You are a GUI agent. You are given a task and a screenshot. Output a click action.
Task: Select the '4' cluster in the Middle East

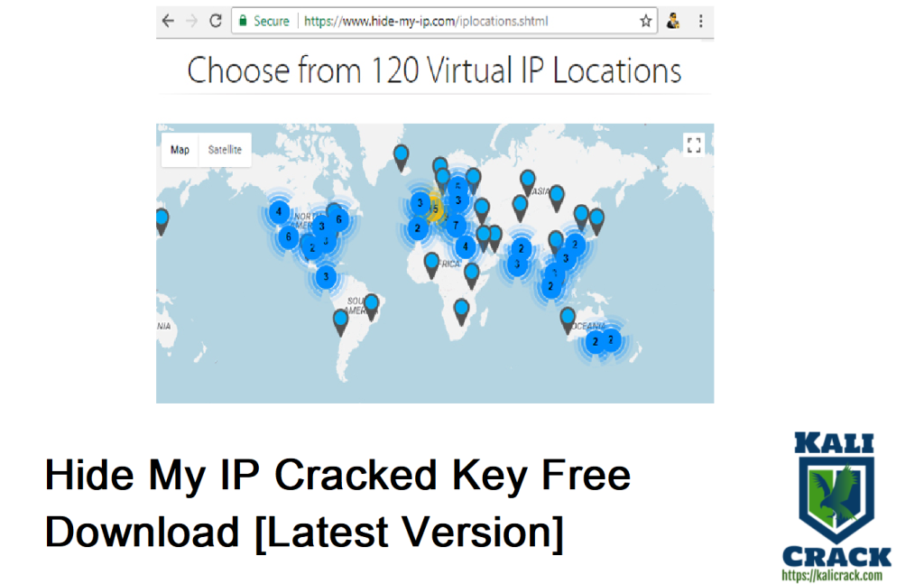coord(466,247)
